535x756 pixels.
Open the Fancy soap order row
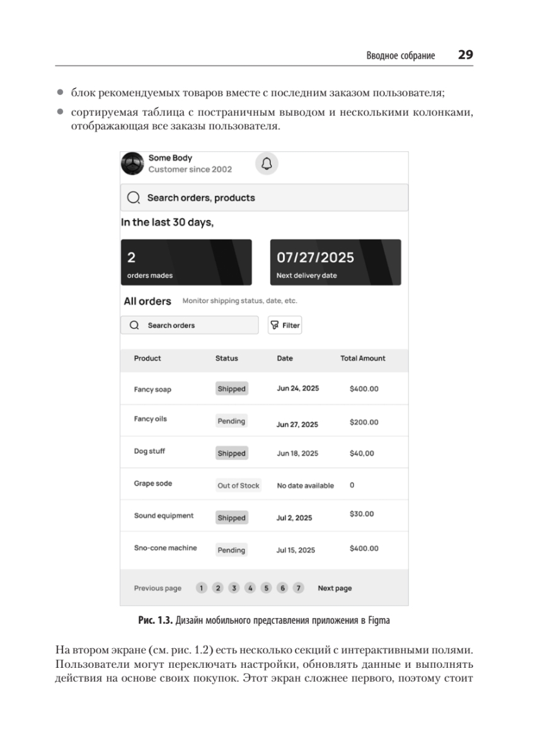[x=152, y=389]
